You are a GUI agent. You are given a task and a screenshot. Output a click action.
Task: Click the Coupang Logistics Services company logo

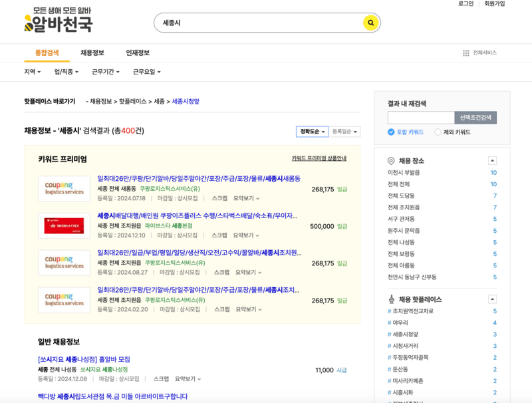(x=63, y=187)
